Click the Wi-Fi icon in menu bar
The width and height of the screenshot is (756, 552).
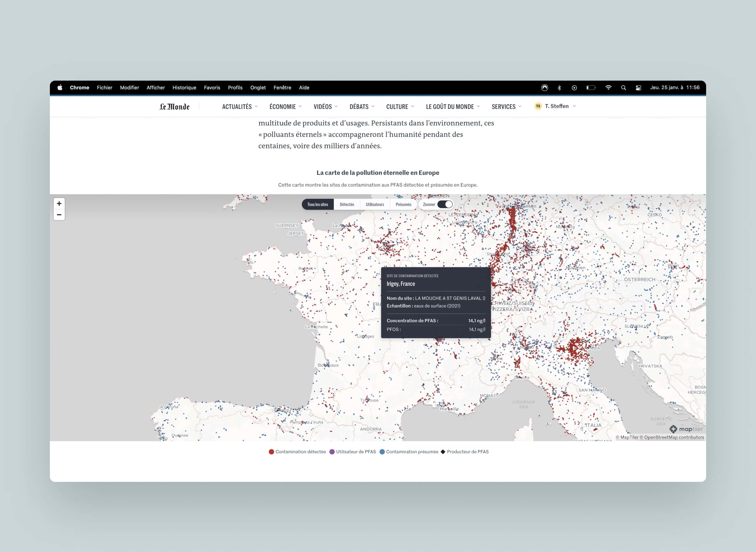click(x=608, y=87)
